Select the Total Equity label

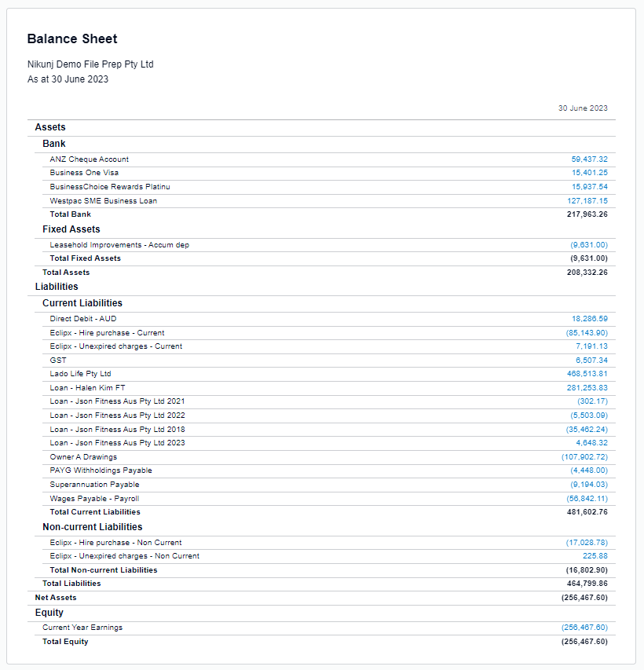pyautogui.click(x=65, y=642)
